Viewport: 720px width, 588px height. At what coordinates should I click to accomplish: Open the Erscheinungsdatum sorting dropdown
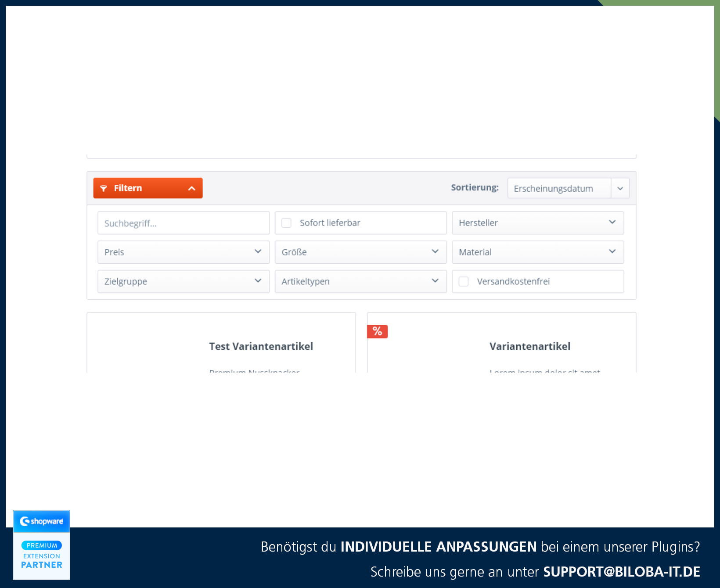point(568,188)
